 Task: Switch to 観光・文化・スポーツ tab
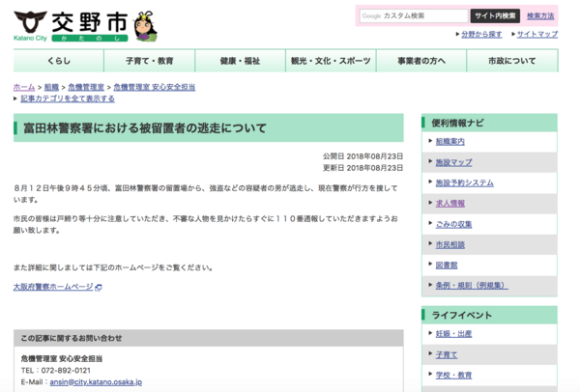pyautogui.click(x=331, y=61)
